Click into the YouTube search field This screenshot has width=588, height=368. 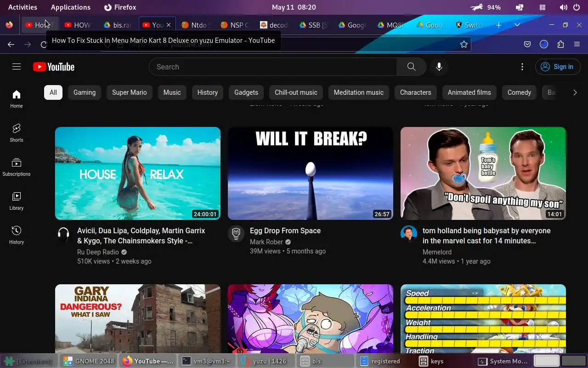(273, 67)
